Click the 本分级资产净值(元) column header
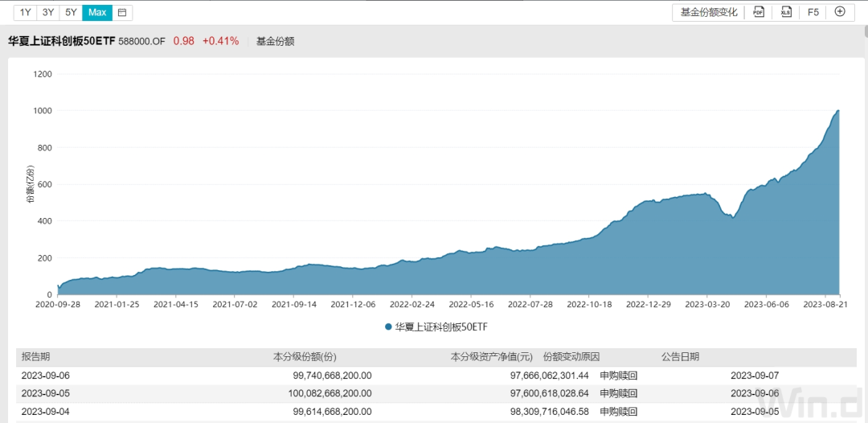 (x=492, y=356)
